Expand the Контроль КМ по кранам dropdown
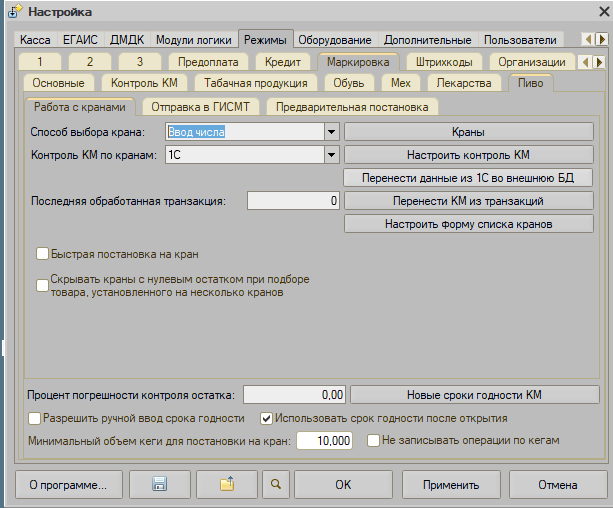The image size is (613, 508). (x=330, y=155)
